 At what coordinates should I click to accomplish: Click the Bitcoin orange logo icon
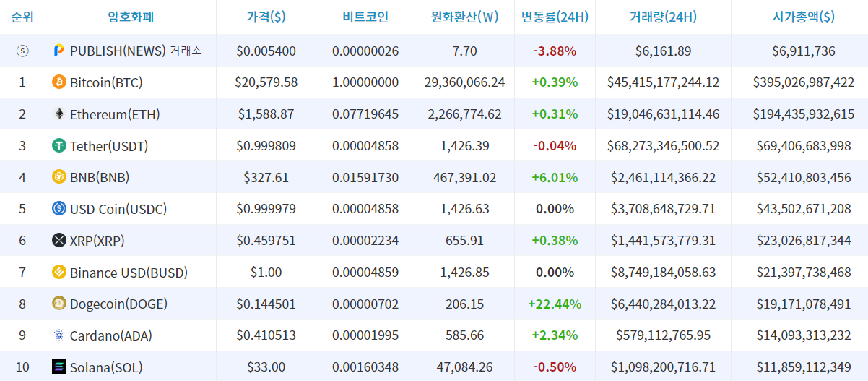coord(59,82)
